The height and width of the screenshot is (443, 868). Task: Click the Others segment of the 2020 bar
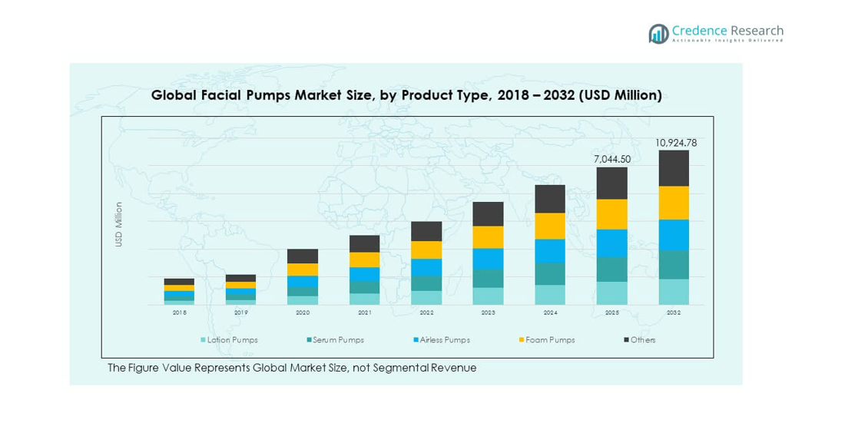(303, 256)
